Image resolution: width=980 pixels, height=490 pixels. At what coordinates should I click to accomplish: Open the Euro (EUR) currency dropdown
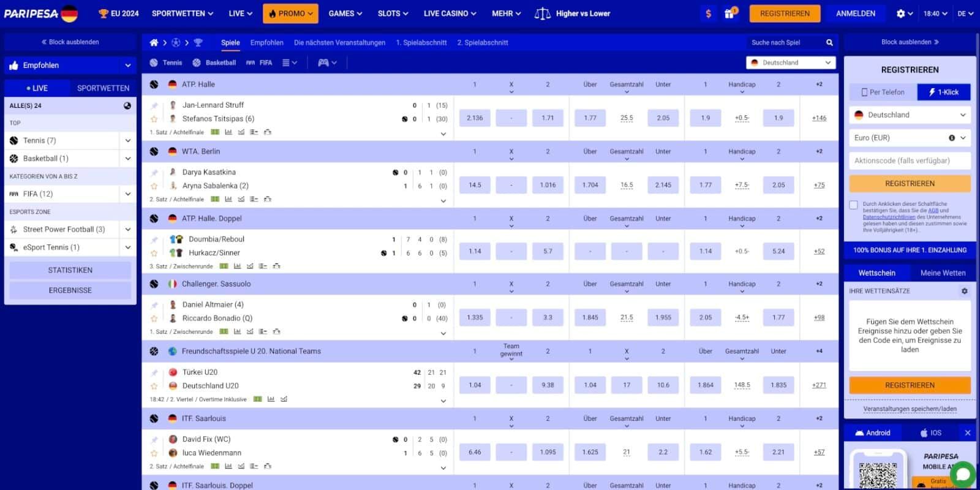click(x=910, y=138)
